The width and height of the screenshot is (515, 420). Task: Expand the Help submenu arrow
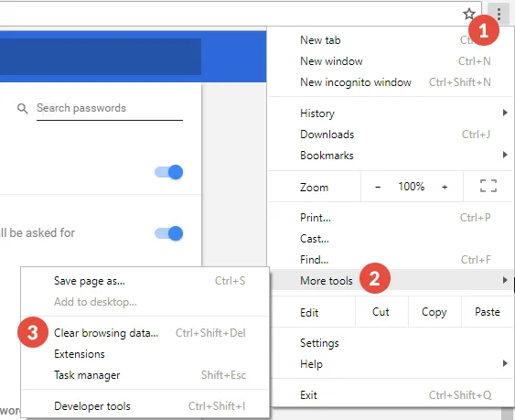[x=505, y=363]
